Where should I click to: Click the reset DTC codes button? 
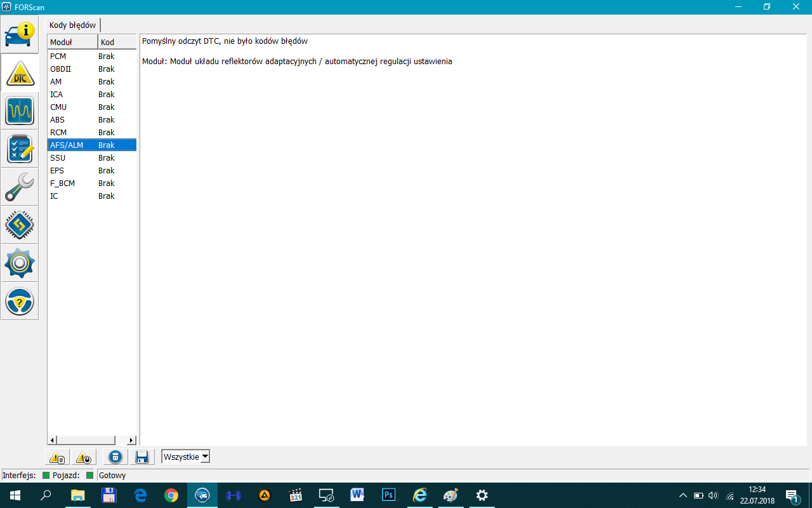(x=84, y=457)
